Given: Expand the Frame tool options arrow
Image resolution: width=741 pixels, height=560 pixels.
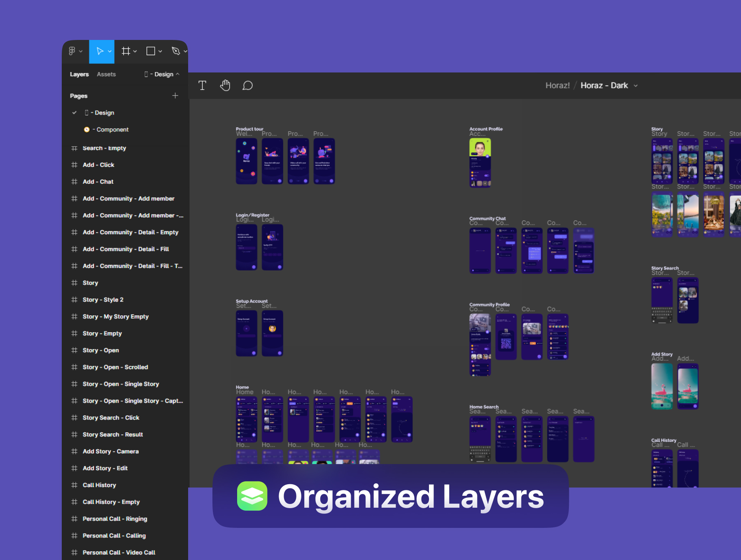Looking at the screenshot, I should click(x=135, y=51).
